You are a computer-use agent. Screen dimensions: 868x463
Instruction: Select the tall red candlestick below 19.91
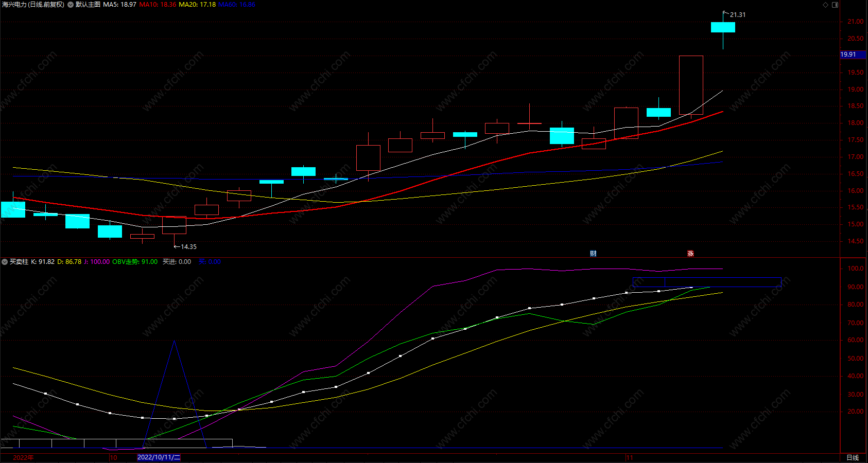[x=691, y=85]
